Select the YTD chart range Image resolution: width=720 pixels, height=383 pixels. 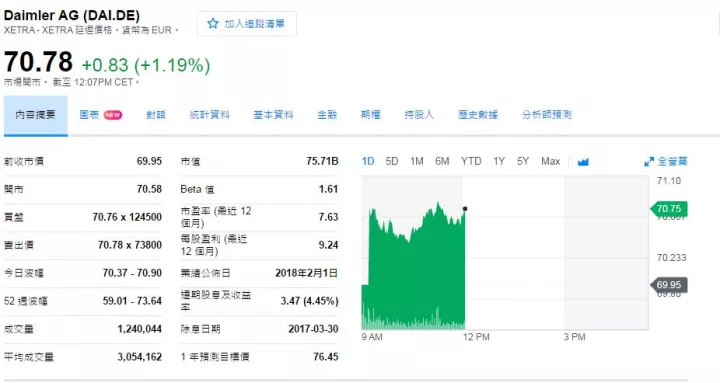[x=471, y=161]
